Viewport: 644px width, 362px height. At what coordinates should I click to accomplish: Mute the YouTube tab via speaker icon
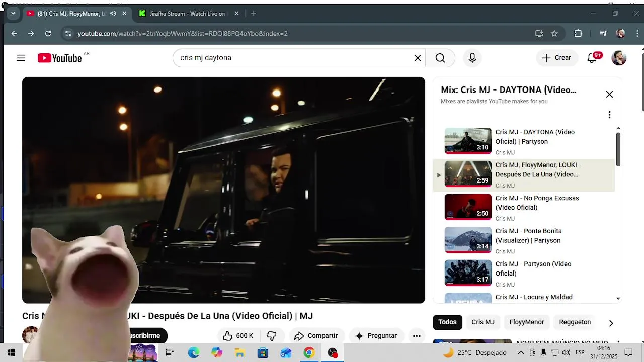[x=113, y=14]
